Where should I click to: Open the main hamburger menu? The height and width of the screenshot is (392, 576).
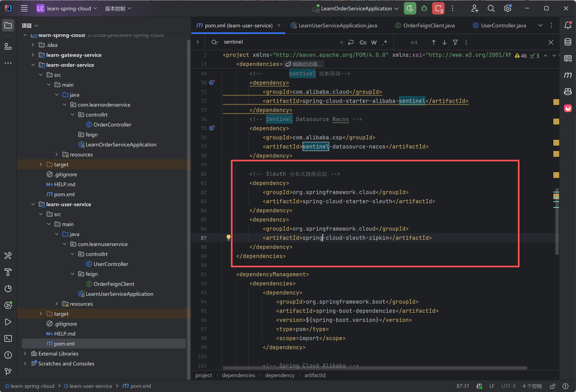pos(24,9)
